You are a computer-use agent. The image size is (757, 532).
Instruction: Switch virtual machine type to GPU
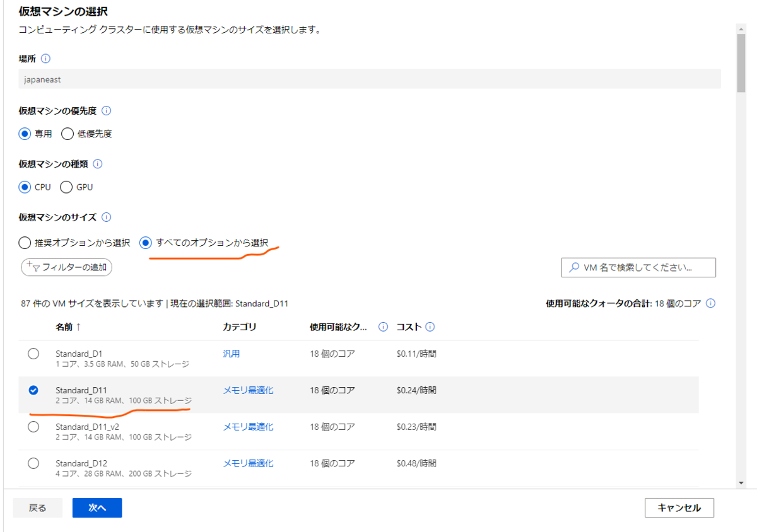66,187
